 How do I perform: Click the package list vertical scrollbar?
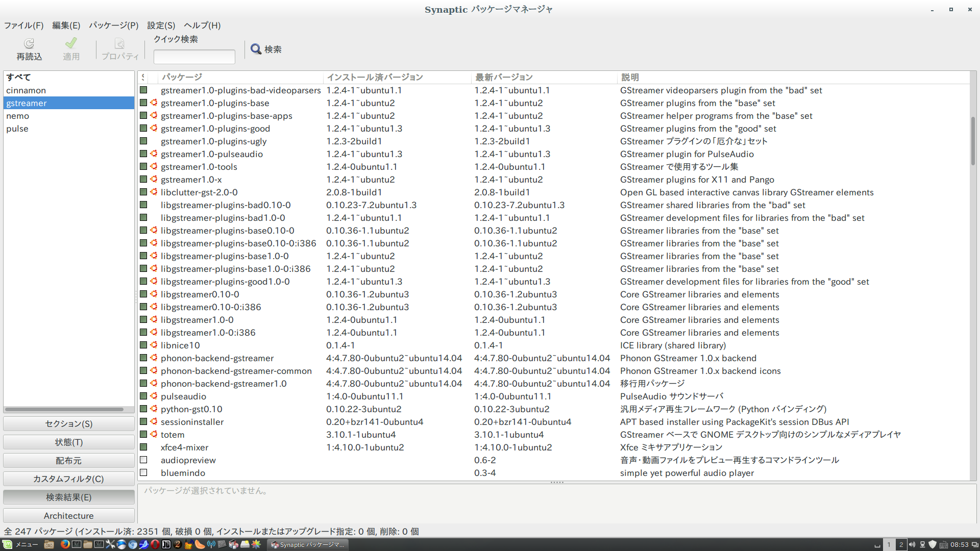[x=973, y=141]
